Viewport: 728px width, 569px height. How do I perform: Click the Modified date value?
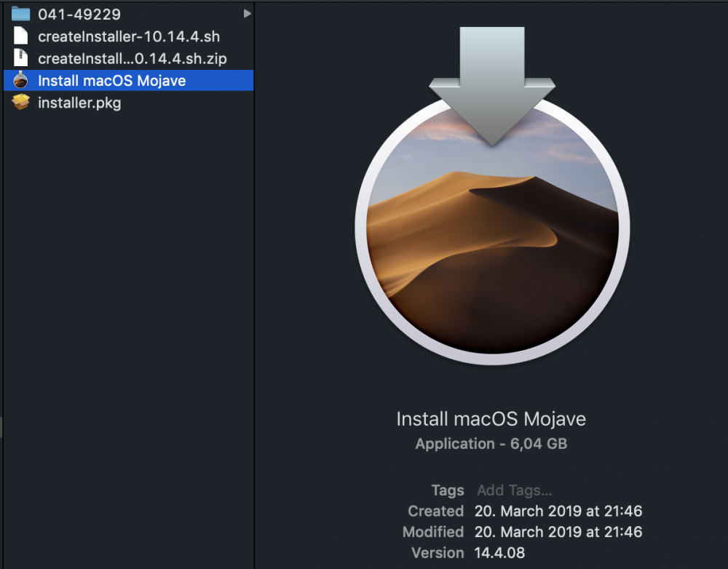click(x=558, y=532)
